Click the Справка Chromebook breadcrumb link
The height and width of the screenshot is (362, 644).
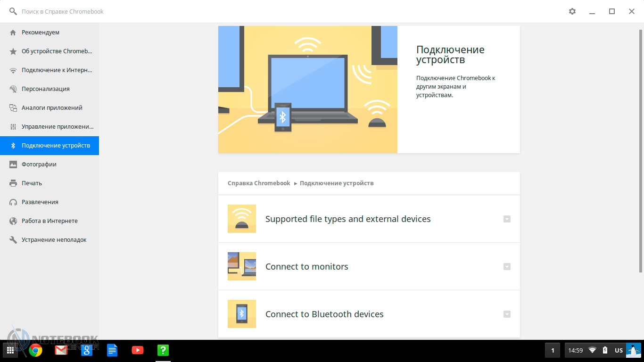coord(259,183)
